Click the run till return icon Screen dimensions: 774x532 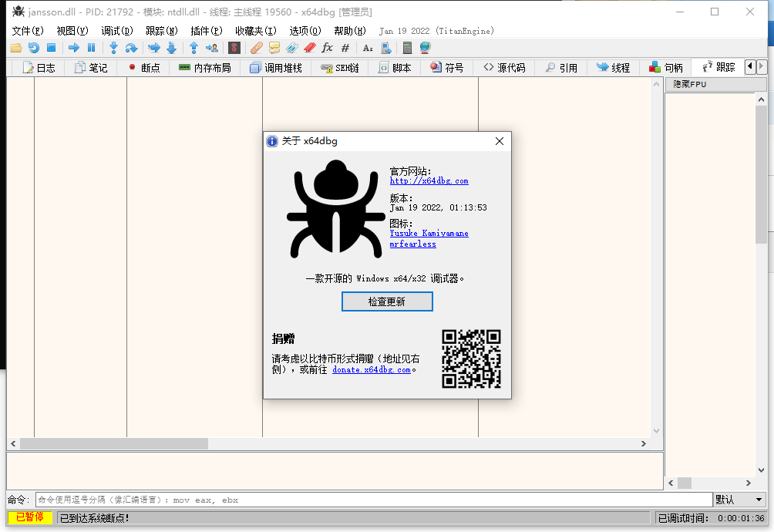coord(194,48)
